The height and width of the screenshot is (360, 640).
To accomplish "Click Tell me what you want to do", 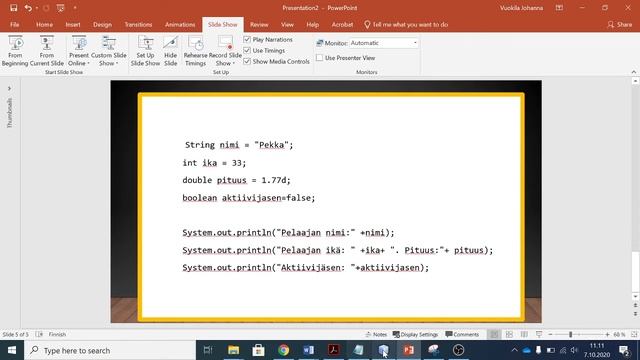I will (406, 24).
